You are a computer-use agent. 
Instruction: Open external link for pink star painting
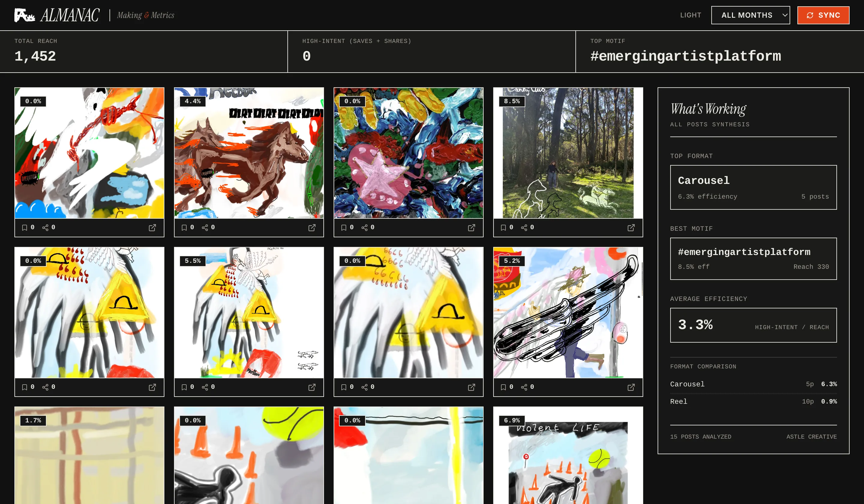471,228
